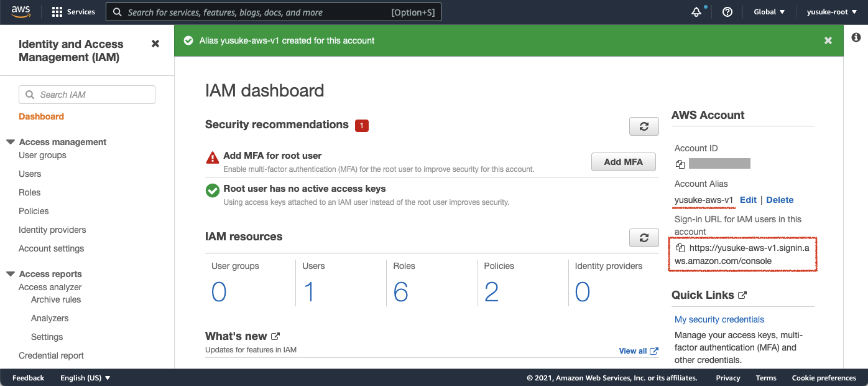The image size is (868, 386).
Task: Open the help question mark icon
Action: 727,12
